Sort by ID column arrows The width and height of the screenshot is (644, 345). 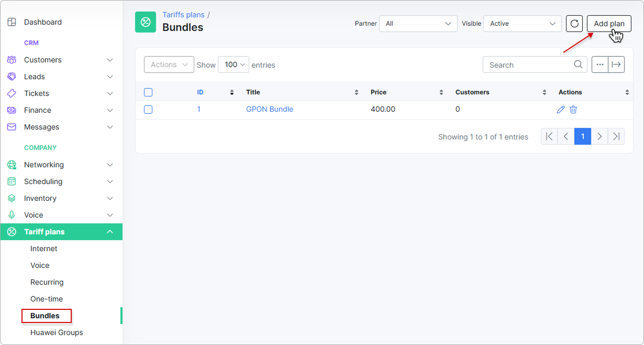coord(232,92)
